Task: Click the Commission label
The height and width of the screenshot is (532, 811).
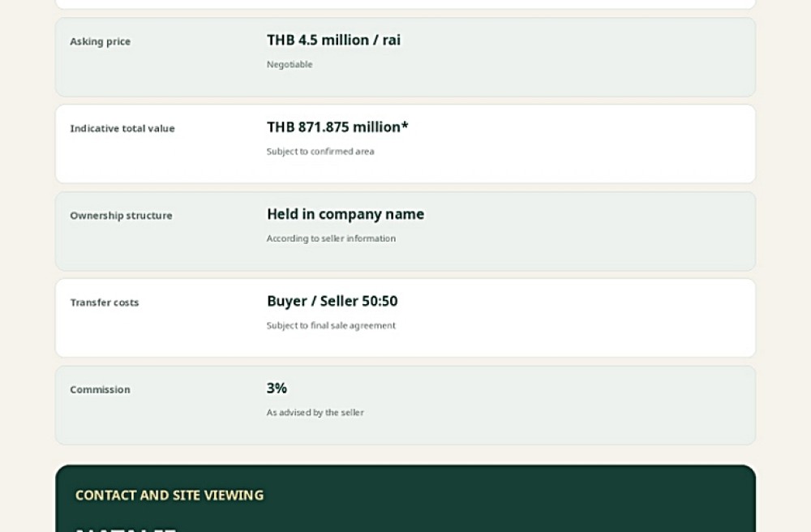Action: pyautogui.click(x=101, y=389)
